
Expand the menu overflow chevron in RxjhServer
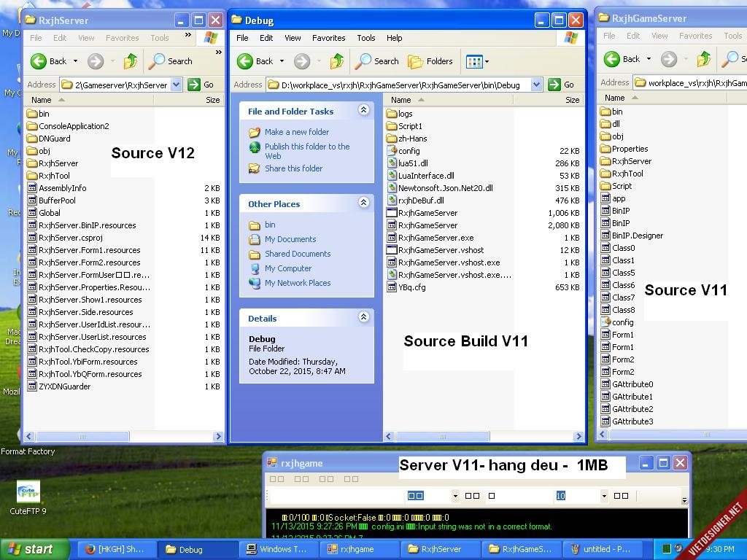(x=187, y=35)
